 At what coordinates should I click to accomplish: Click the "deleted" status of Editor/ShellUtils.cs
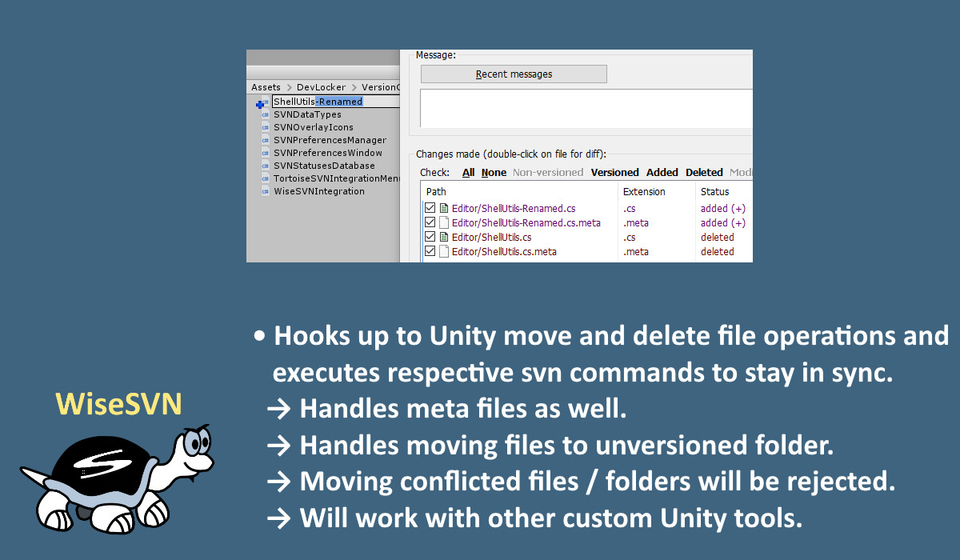tap(718, 238)
